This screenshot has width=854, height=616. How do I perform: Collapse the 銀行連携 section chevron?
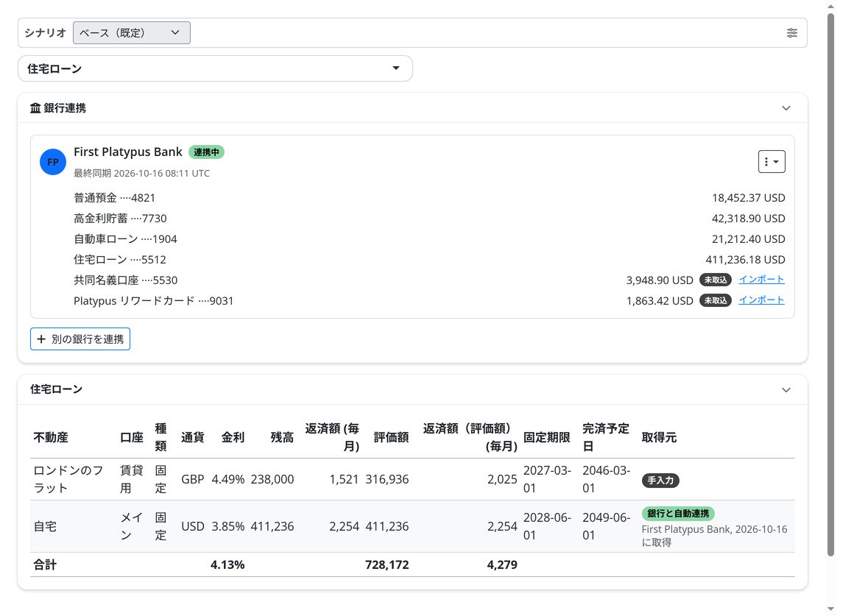point(786,108)
